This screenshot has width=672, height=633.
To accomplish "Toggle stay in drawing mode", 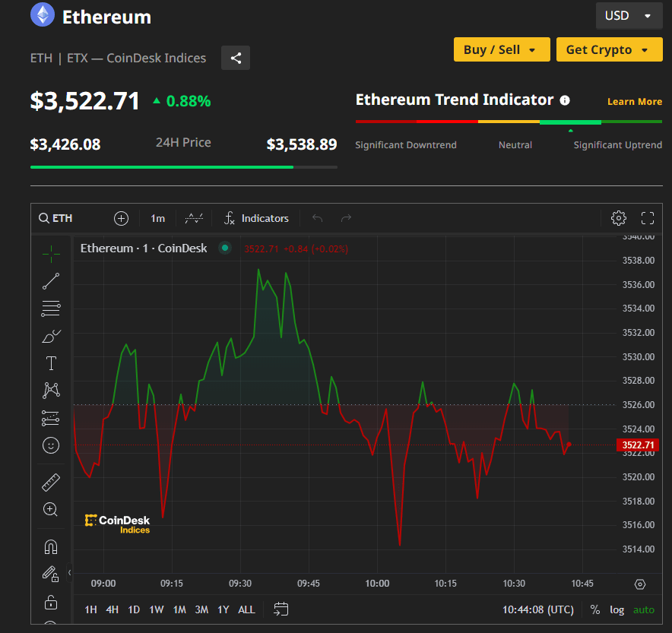I will click(x=51, y=574).
